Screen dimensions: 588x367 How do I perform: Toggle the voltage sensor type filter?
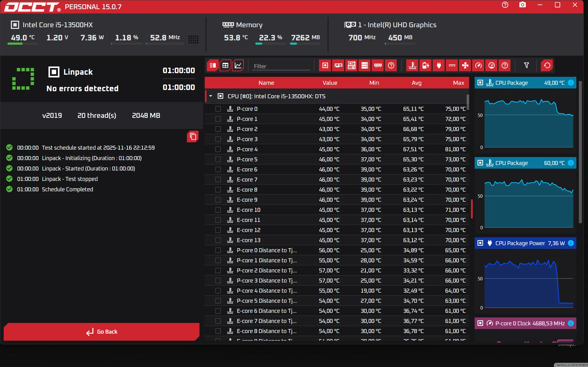coord(426,66)
